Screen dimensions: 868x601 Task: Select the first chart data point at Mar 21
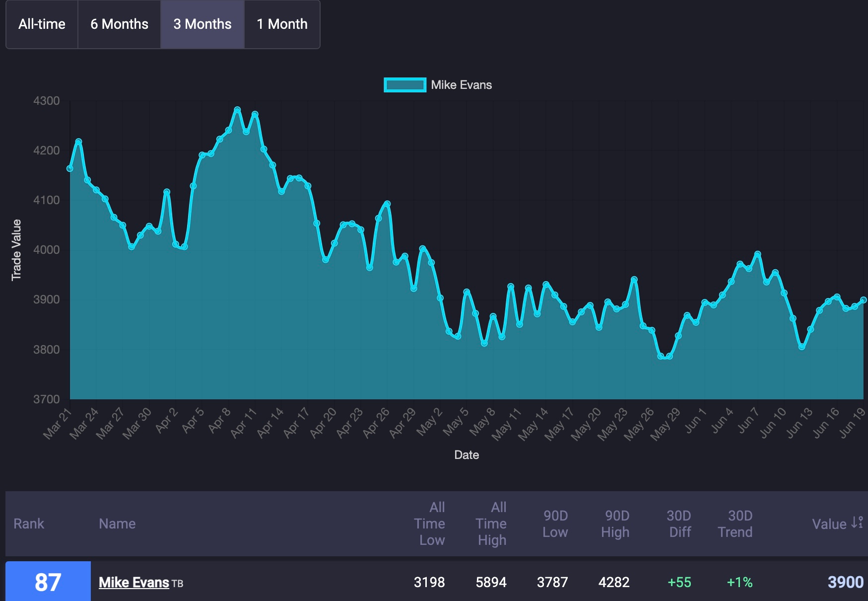point(70,168)
